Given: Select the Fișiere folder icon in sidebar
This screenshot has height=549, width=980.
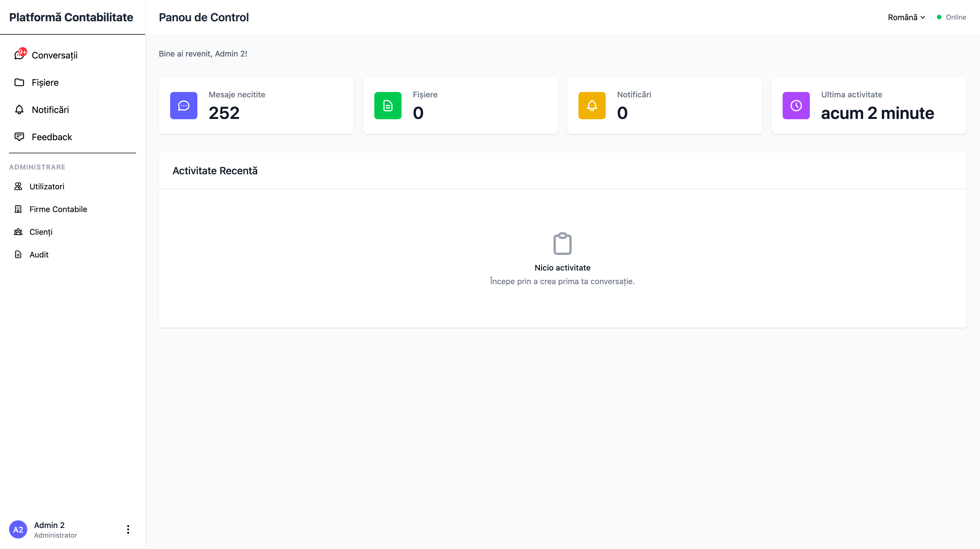Looking at the screenshot, I should [19, 82].
